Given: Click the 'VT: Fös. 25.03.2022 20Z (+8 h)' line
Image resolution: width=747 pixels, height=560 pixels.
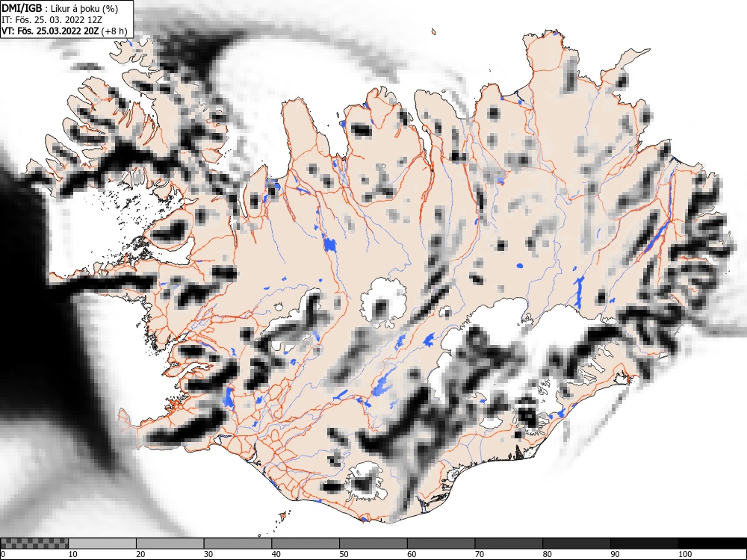Looking at the screenshot, I should [64, 31].
